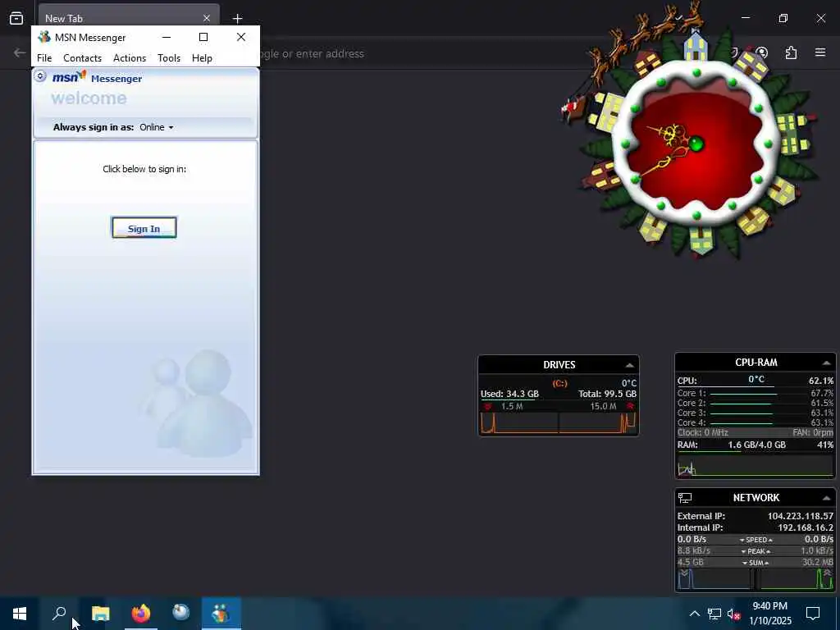Switch to Firefox from the taskbar
The height and width of the screenshot is (630, 840).
point(141,614)
